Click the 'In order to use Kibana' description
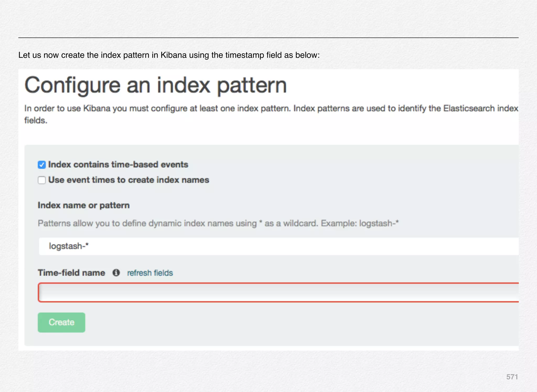 (271, 114)
